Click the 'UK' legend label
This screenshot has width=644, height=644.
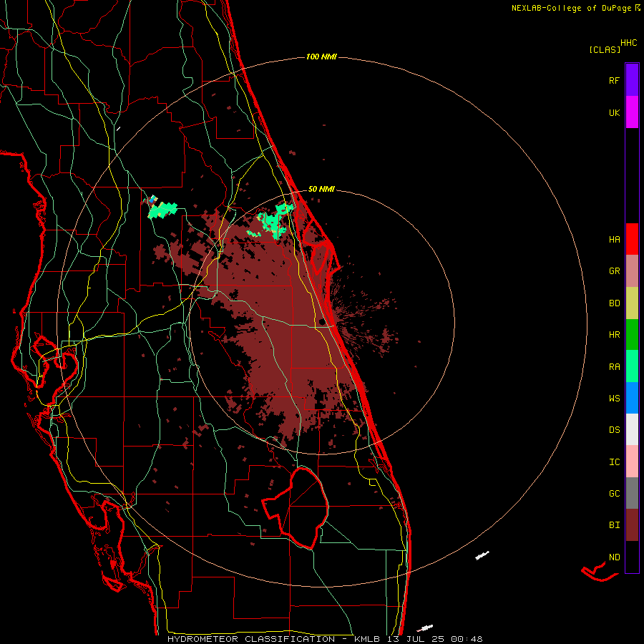614,112
